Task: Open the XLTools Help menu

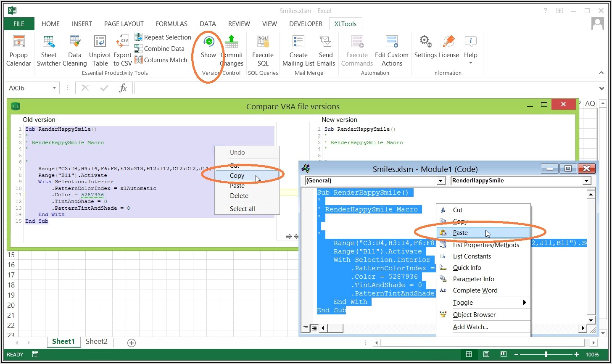Action: click(471, 50)
